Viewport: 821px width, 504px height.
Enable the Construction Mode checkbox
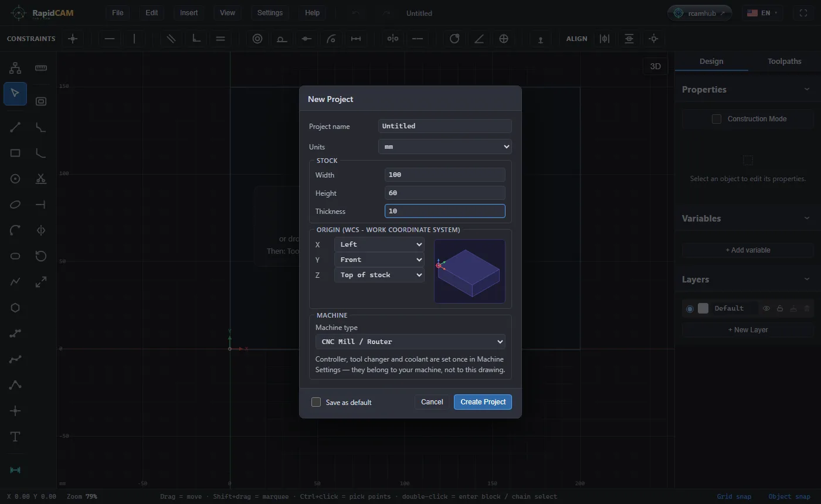[x=717, y=119]
